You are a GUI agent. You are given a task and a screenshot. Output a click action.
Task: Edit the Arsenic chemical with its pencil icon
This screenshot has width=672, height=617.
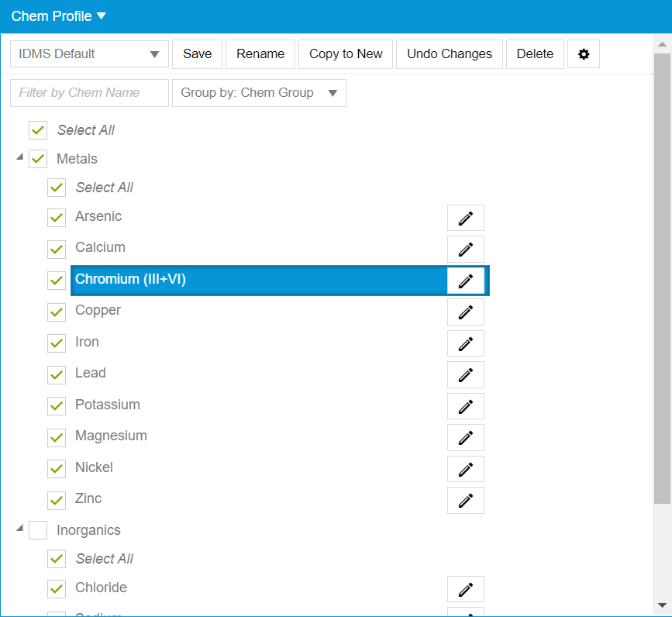click(x=465, y=218)
